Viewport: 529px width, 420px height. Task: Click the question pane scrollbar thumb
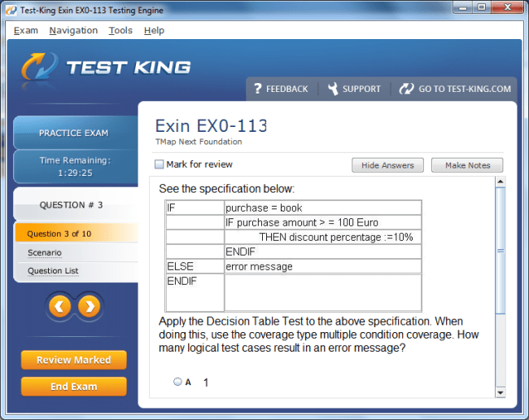tap(501, 251)
